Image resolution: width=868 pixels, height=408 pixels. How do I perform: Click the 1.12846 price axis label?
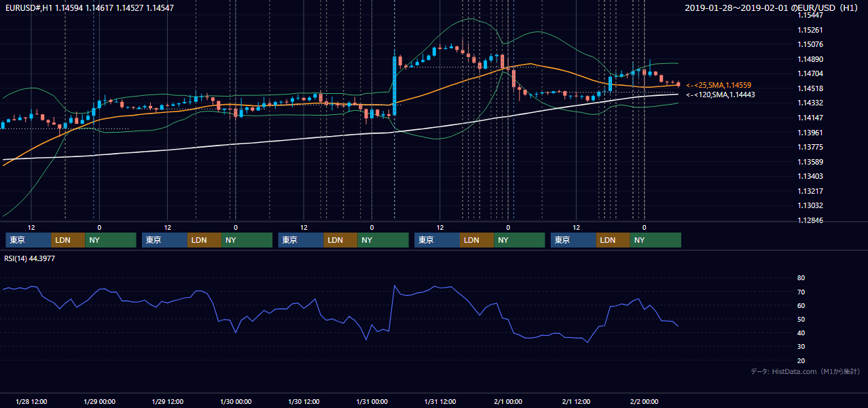coord(810,220)
